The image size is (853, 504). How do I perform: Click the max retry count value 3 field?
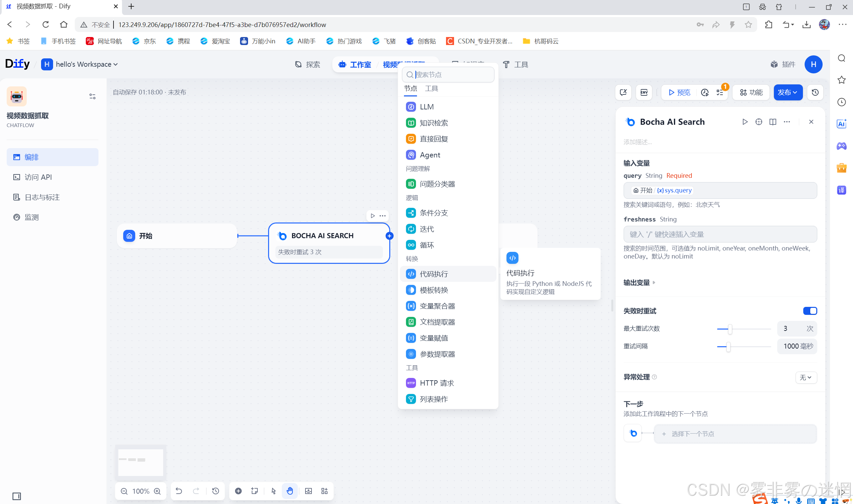[797, 329]
